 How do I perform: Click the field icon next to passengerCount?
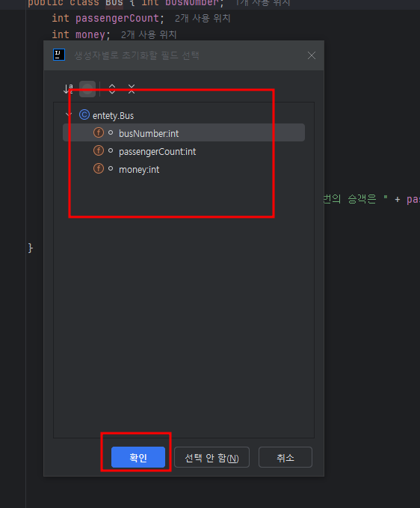coord(99,151)
